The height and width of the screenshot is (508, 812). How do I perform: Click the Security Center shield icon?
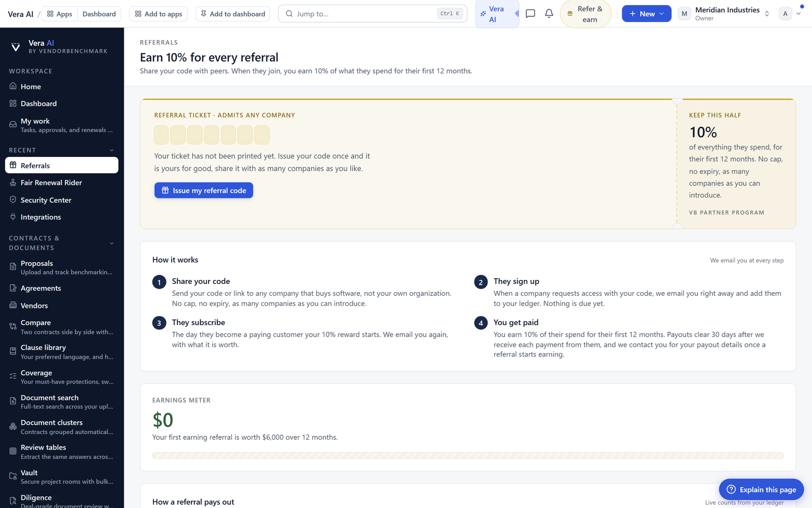[13, 200]
